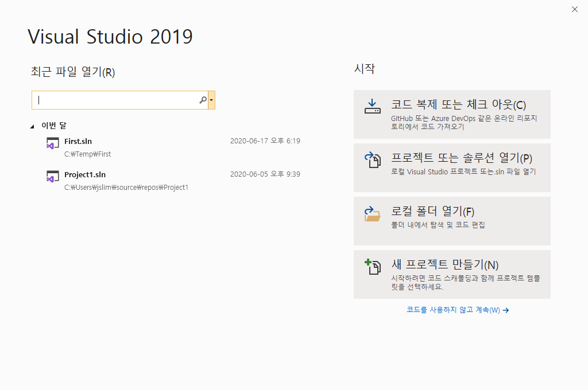Click path ending in repos\Project1

coord(126,188)
